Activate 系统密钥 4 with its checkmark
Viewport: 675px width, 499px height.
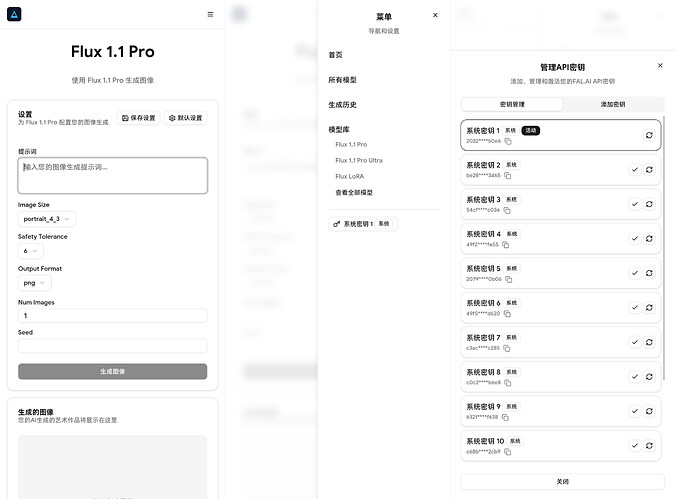pos(635,239)
